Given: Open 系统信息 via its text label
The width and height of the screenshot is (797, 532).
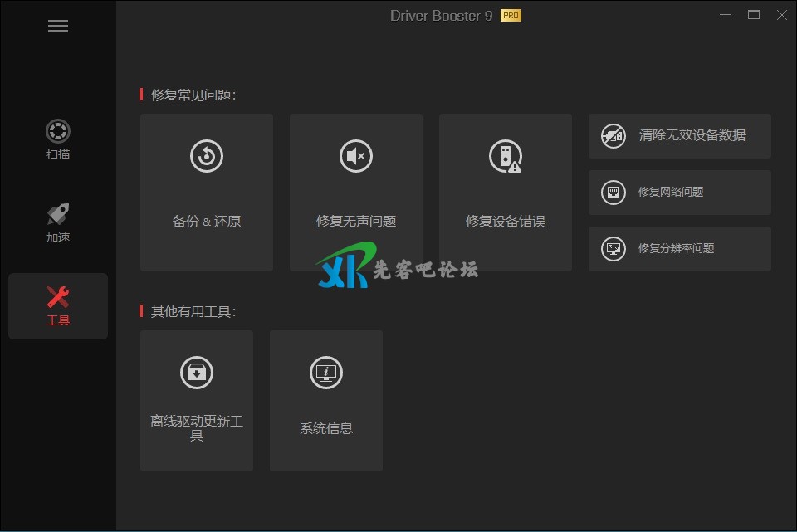Looking at the screenshot, I should tap(326, 428).
